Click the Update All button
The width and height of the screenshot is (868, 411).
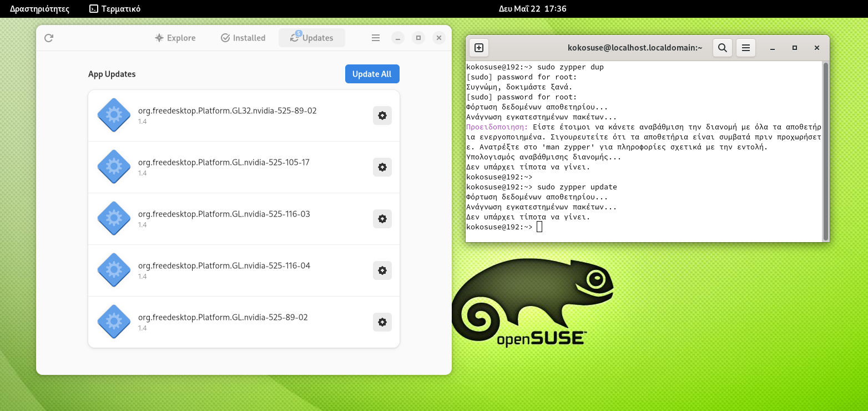tap(372, 74)
